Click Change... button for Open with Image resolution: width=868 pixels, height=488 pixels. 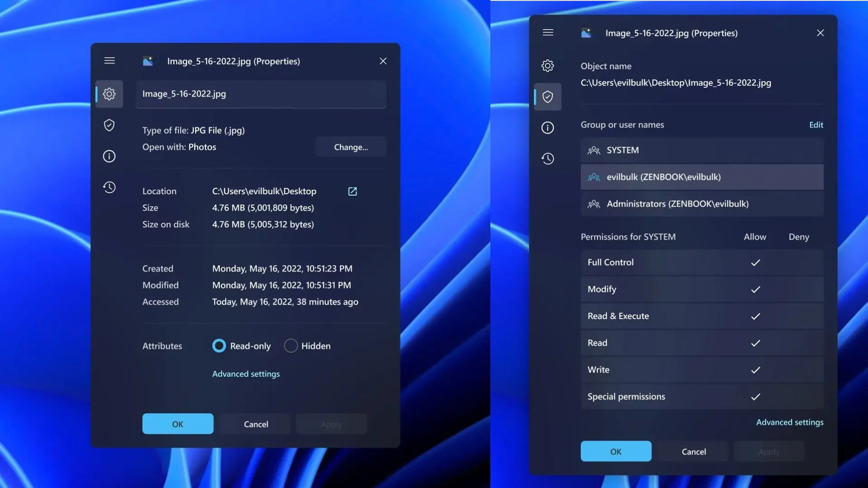(351, 147)
